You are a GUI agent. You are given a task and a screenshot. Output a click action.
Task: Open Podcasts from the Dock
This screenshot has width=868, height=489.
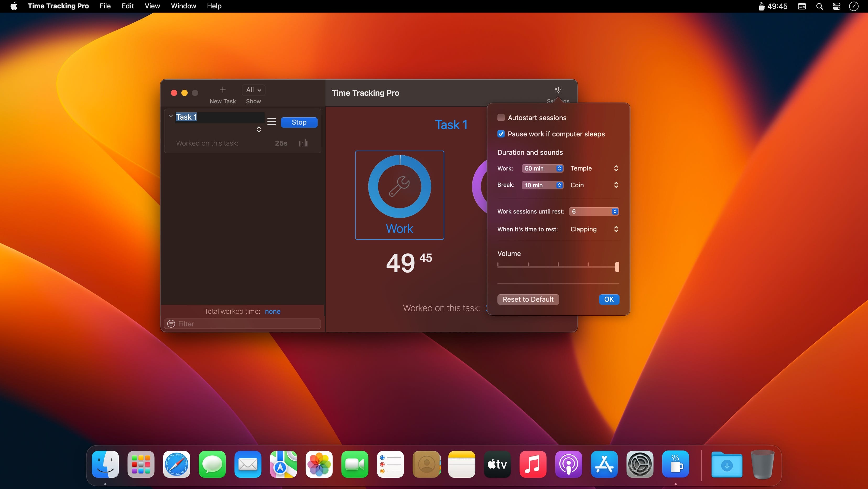click(569, 464)
